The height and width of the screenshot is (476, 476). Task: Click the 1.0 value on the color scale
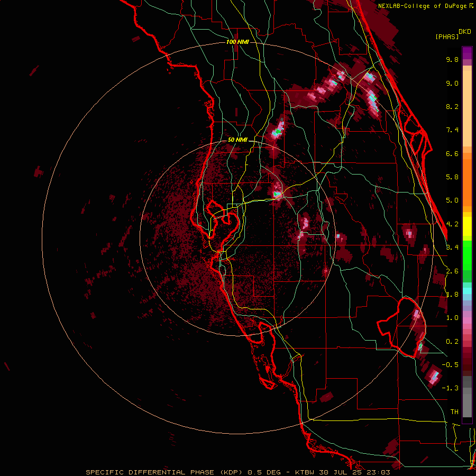452,318
